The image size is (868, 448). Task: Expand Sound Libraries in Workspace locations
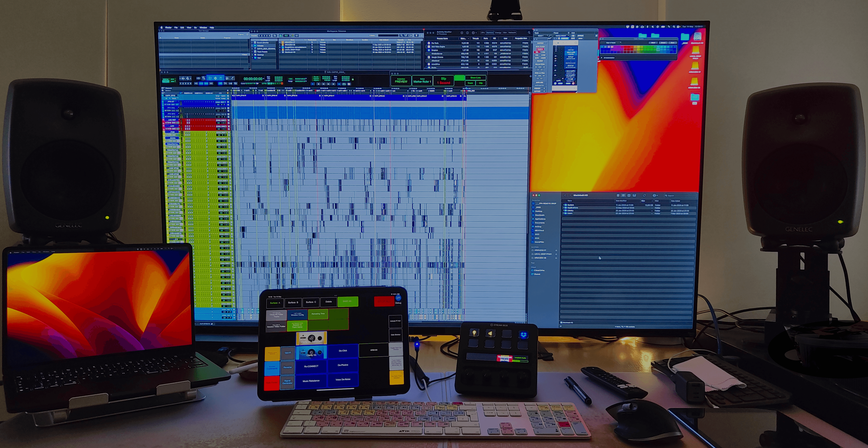(x=252, y=43)
